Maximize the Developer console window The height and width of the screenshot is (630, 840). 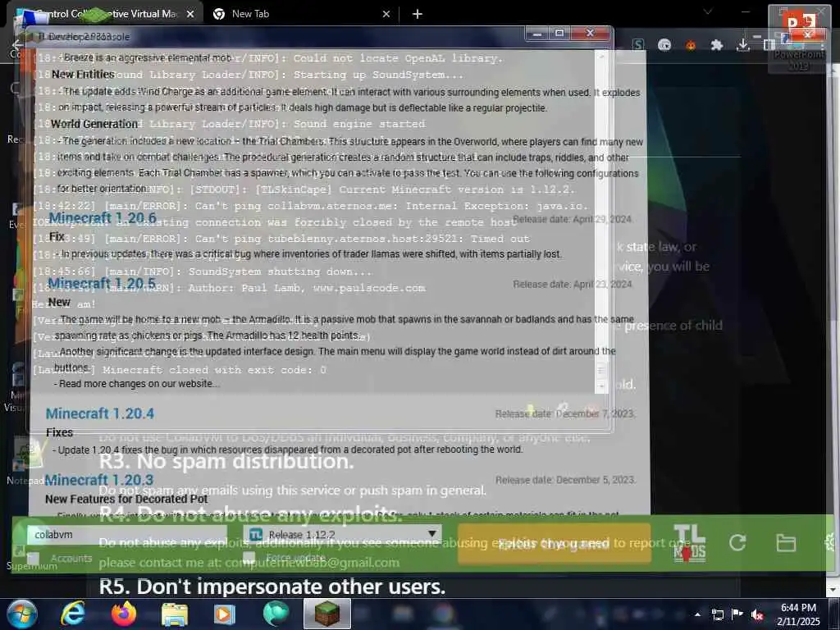559,33
